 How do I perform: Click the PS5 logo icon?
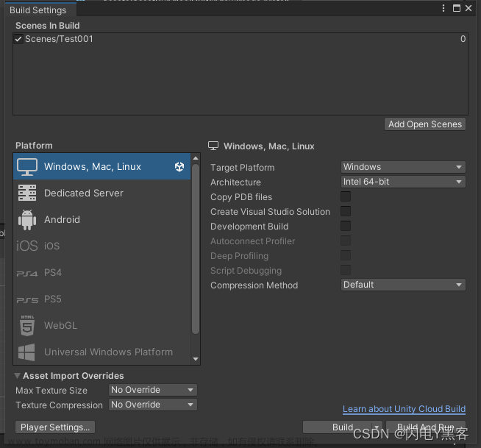27,300
